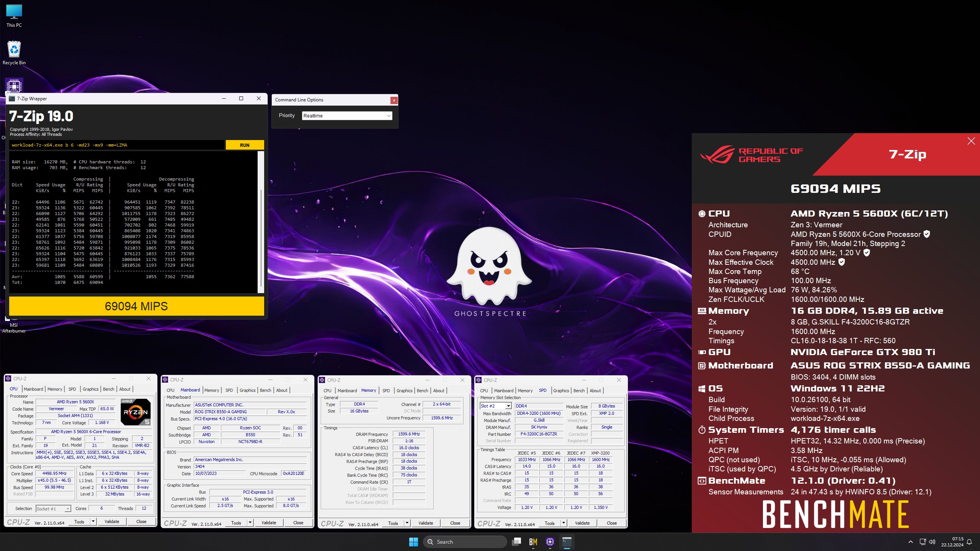Open About tab in CPU-Z SPD window
Screen dimensions: 980x551
tap(595, 391)
